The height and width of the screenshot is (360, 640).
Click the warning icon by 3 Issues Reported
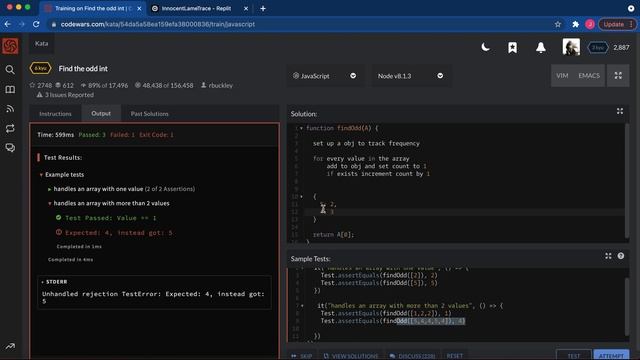(40, 95)
